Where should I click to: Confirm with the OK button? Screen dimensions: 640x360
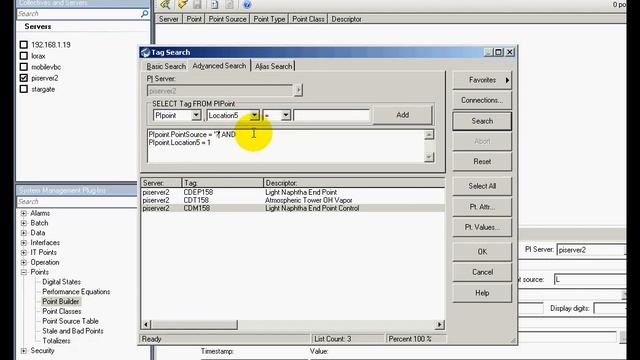click(482, 252)
